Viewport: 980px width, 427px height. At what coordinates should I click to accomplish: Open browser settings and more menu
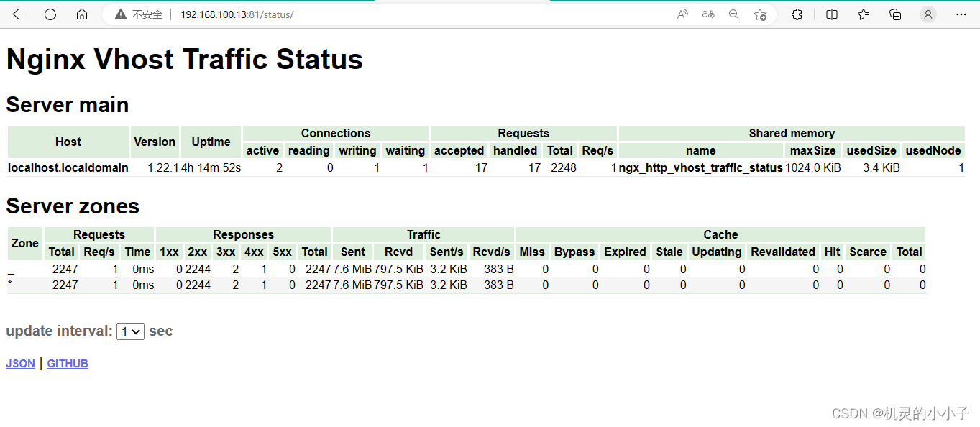coord(961,14)
